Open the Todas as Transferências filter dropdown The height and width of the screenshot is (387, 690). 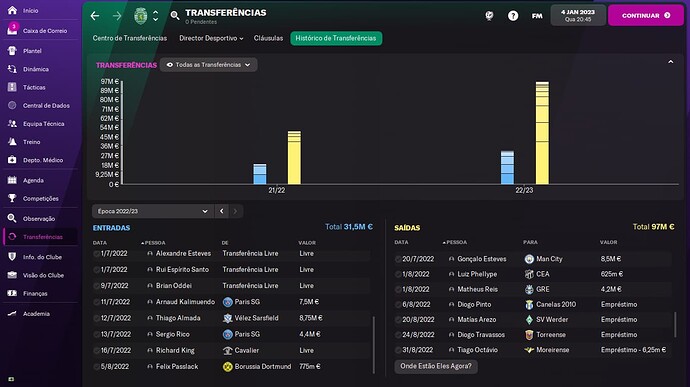209,65
